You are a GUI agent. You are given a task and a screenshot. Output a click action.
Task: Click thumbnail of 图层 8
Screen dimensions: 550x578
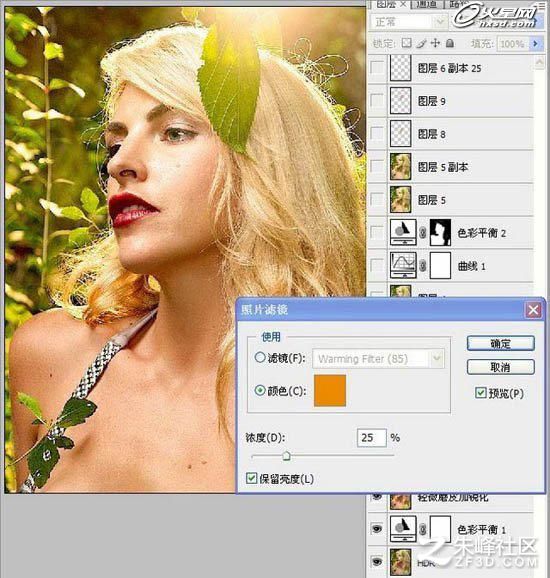[x=400, y=133]
